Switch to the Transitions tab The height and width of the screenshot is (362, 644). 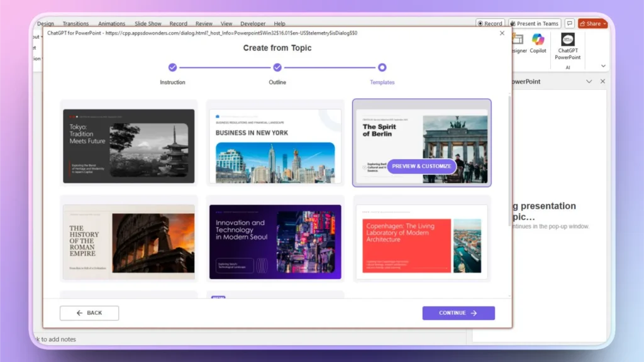(x=75, y=23)
